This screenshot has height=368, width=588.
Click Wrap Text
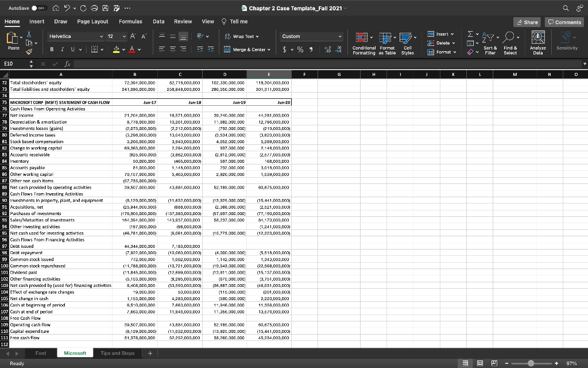point(242,36)
